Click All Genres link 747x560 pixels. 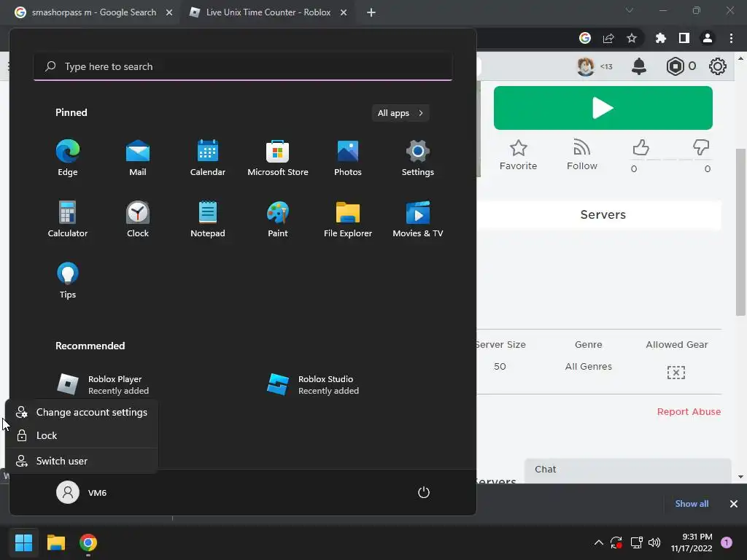click(589, 367)
